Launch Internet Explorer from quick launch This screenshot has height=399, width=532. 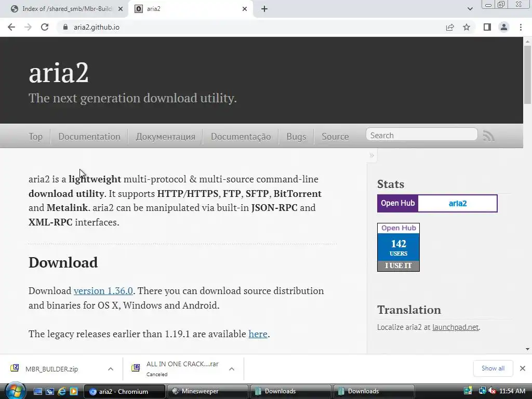pyautogui.click(x=62, y=391)
